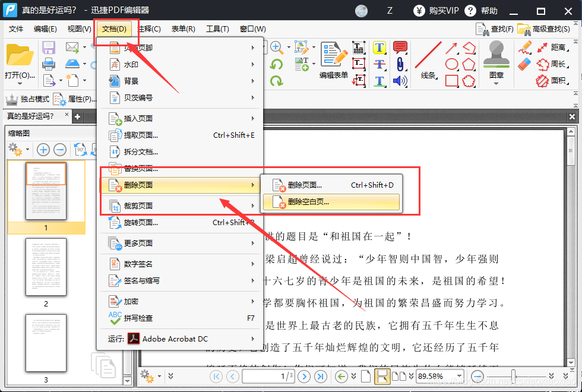Click the Advanced Search(S) button
Image resolution: width=582 pixels, height=392 pixels.
click(544, 29)
